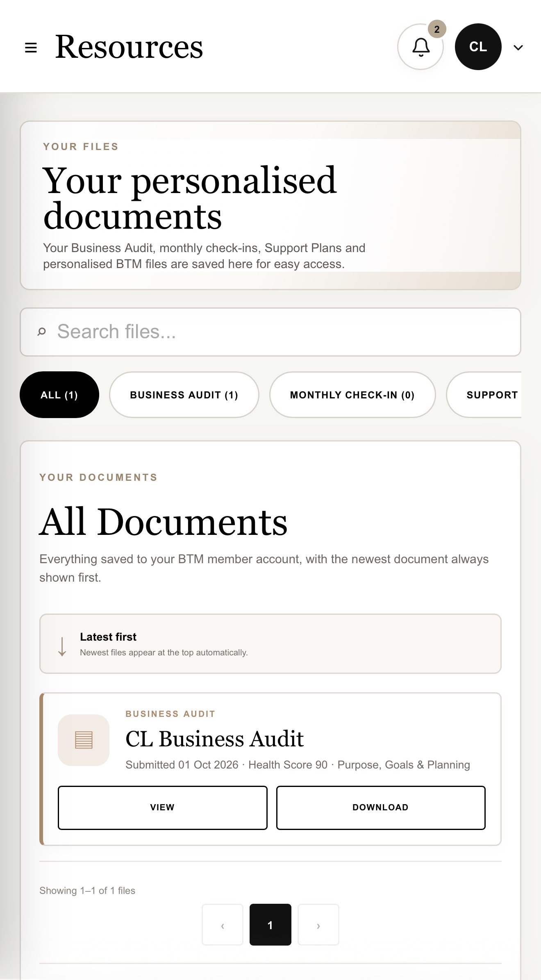This screenshot has width=541, height=980.
Task: Click the CL profile avatar
Action: [478, 47]
